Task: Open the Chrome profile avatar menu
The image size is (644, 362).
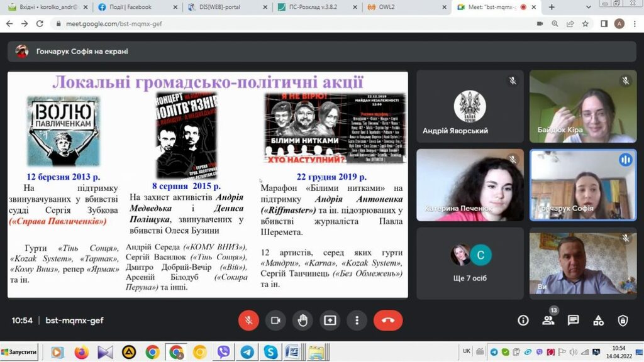Action: [x=619, y=23]
